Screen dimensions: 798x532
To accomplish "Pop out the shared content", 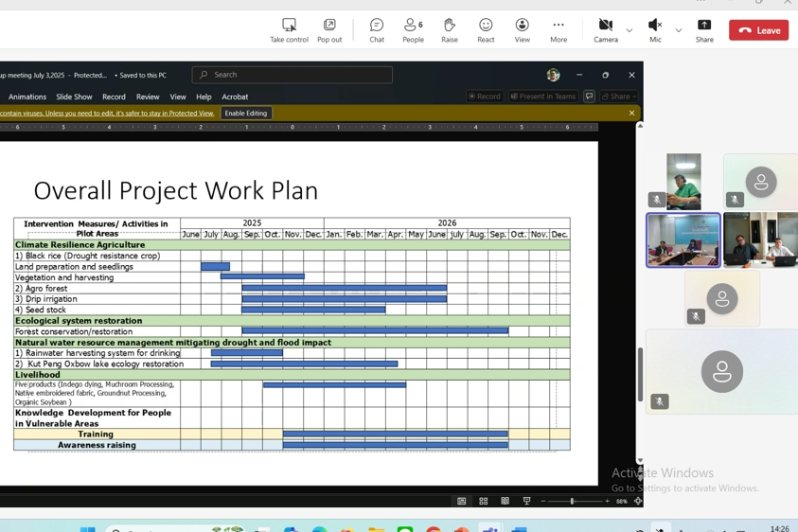I will (x=329, y=30).
